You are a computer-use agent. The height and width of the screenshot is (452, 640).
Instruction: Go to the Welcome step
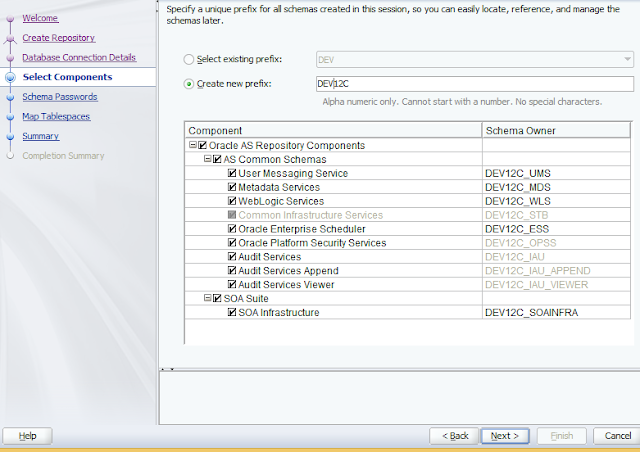(x=40, y=18)
